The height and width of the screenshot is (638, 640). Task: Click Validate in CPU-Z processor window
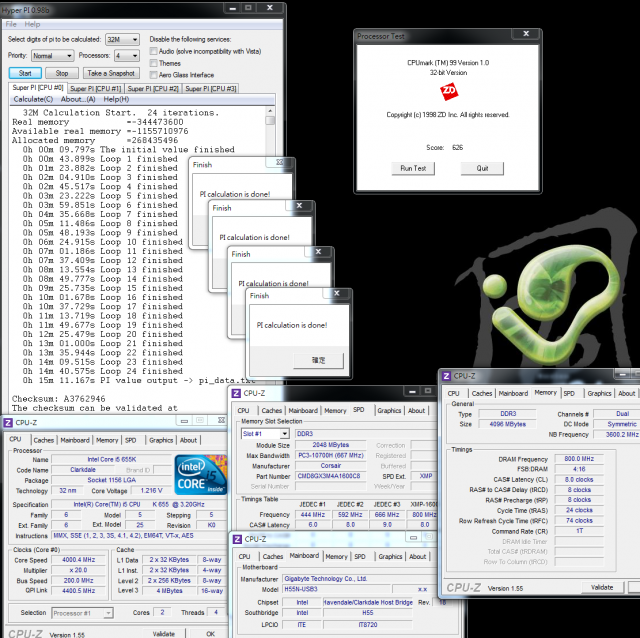[x=164, y=634]
